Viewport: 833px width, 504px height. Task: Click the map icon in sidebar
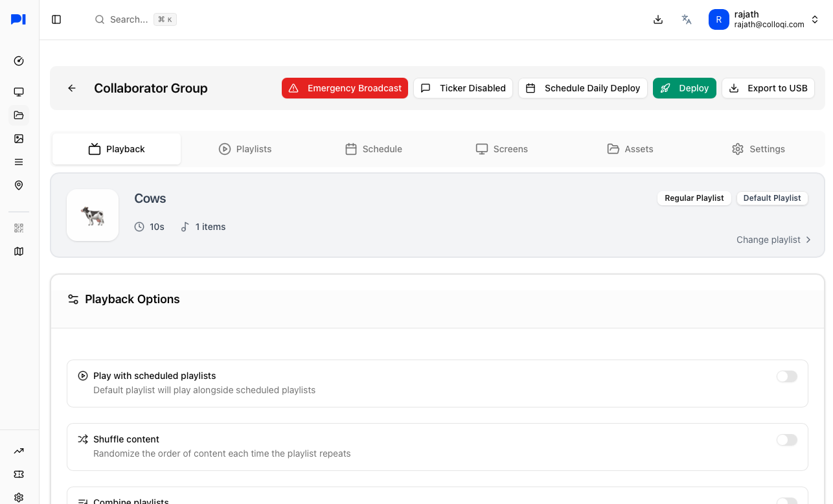point(19,251)
